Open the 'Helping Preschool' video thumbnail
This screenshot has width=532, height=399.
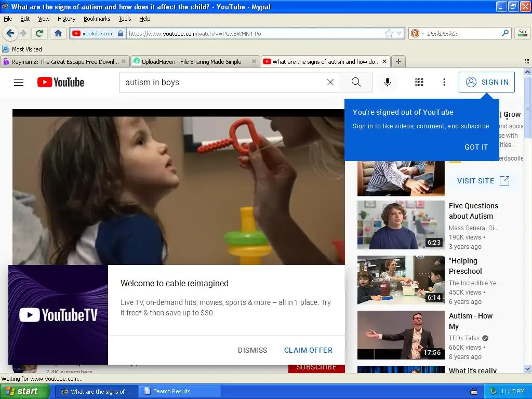point(401,280)
